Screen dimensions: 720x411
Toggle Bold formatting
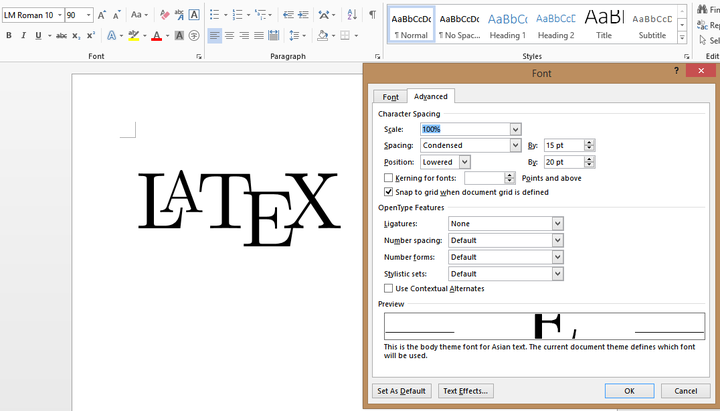9,35
